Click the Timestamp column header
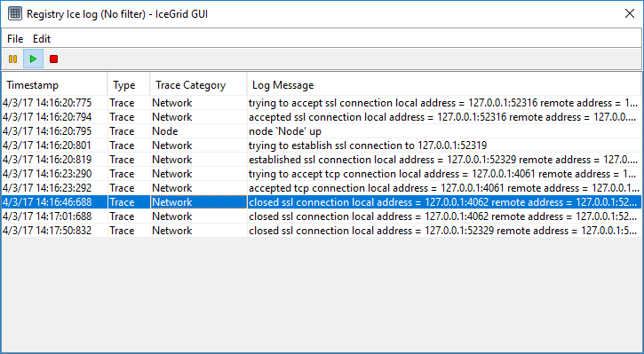Screen dimensions: 644x354 tap(54, 85)
